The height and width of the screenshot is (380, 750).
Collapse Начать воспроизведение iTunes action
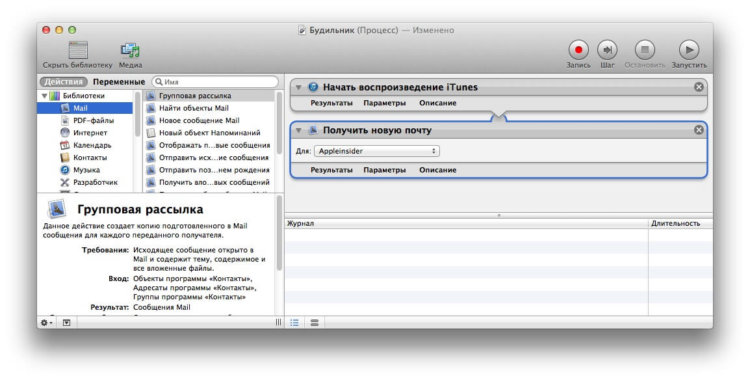(298, 88)
